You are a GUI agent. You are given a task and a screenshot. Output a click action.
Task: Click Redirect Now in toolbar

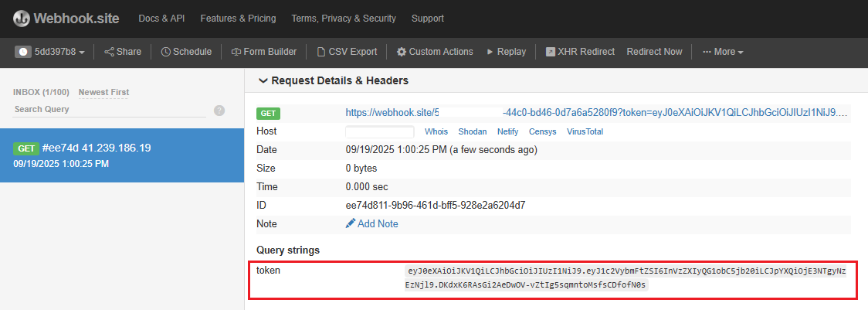coord(654,52)
